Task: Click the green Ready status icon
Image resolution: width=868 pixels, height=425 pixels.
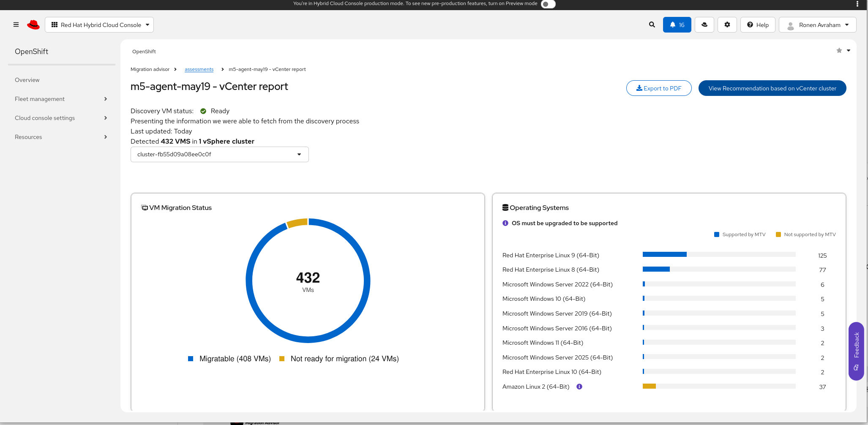Action: 203,111
